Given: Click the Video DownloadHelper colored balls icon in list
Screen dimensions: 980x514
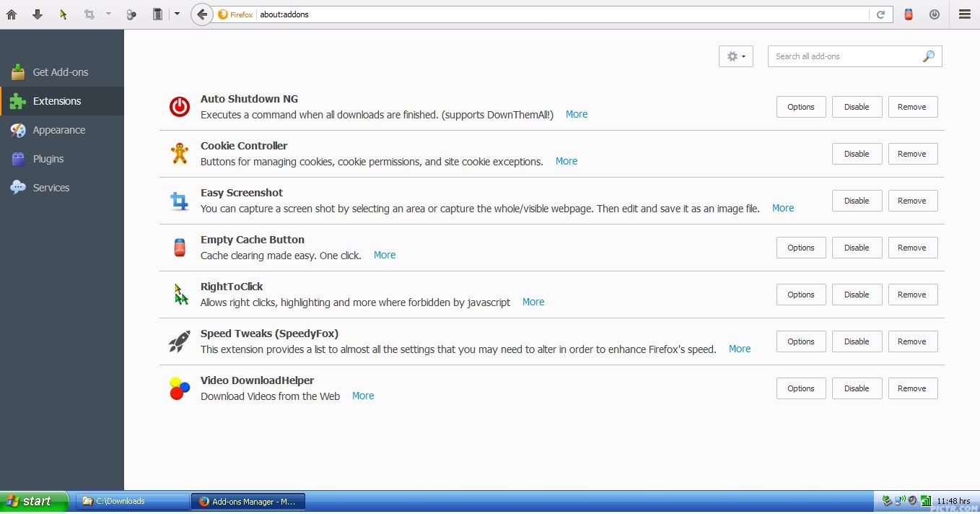Looking at the screenshot, I should [179, 388].
